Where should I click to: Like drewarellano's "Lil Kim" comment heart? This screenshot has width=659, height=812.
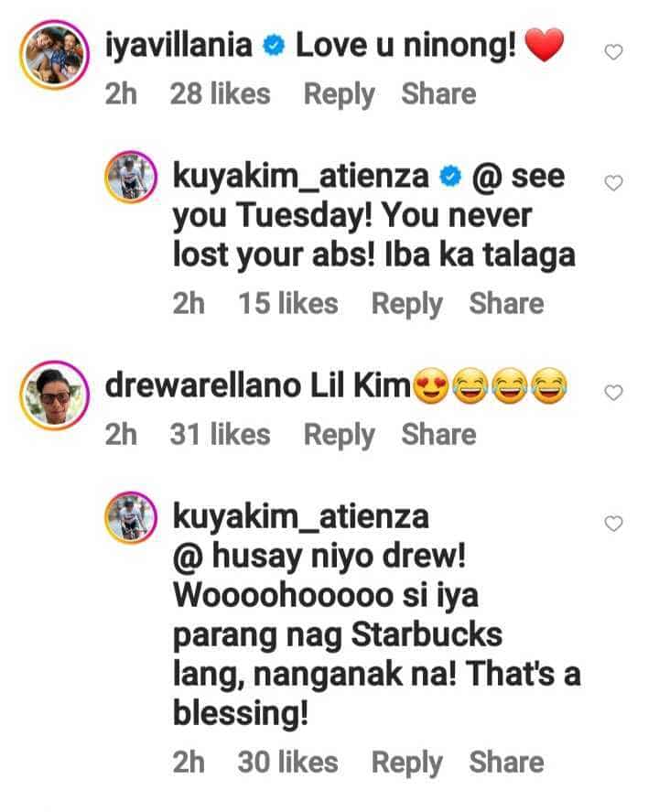point(613,393)
